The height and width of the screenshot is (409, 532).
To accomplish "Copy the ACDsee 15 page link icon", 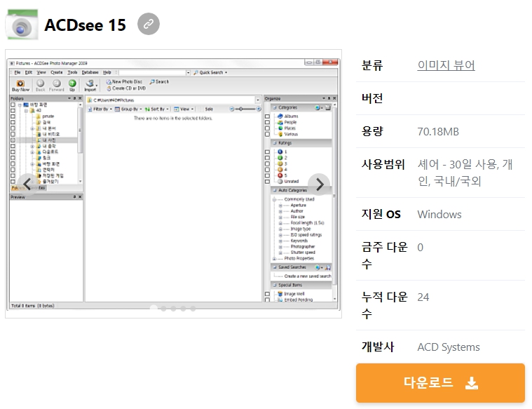I will coord(149,24).
